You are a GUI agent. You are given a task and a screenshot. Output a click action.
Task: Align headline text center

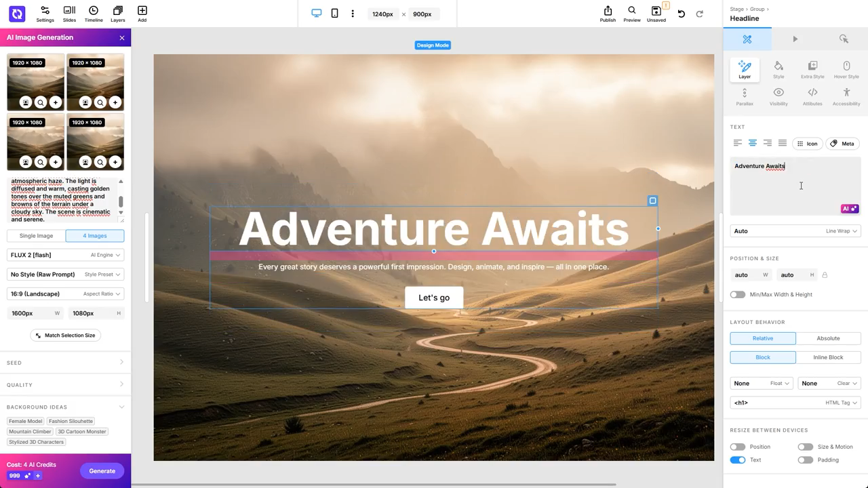click(x=752, y=143)
